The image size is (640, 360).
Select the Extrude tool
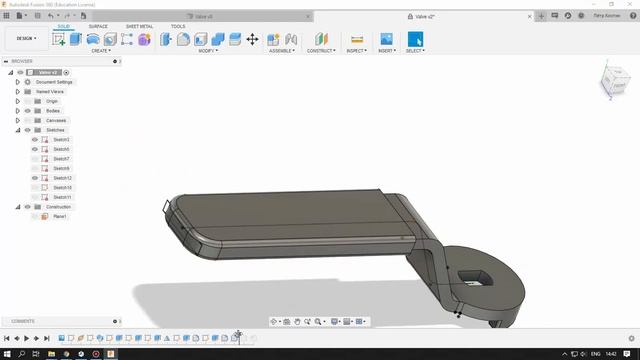click(76, 39)
